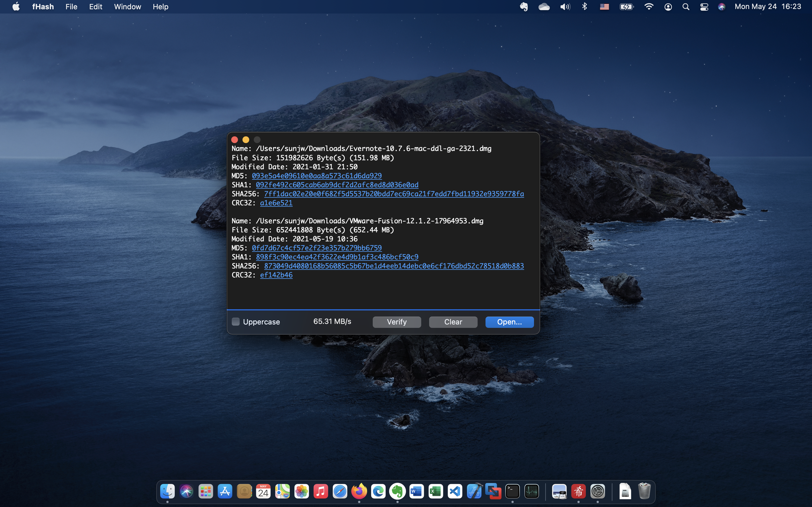Viewport: 812px width, 507px height.
Task: Open the Window menu
Action: coord(127,6)
